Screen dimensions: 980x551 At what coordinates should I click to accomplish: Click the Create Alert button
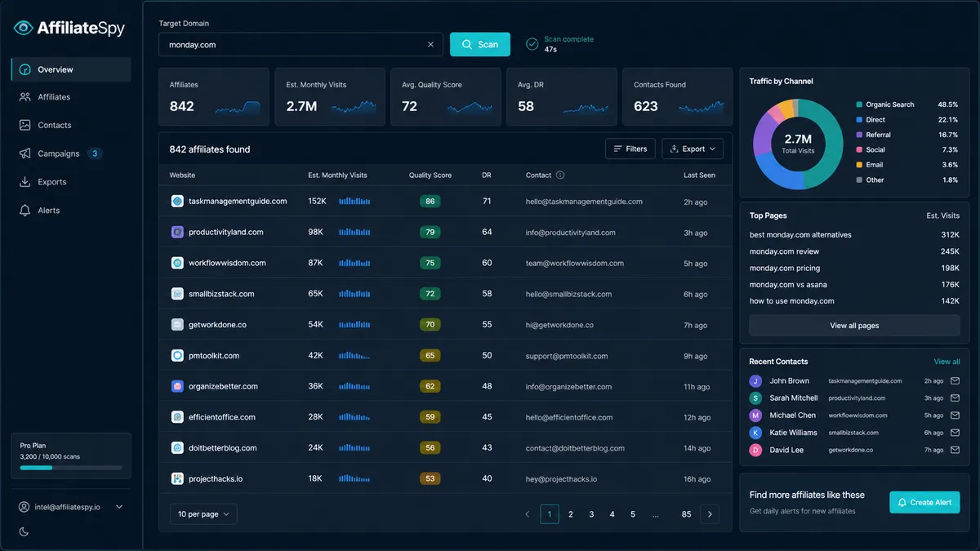[924, 502]
